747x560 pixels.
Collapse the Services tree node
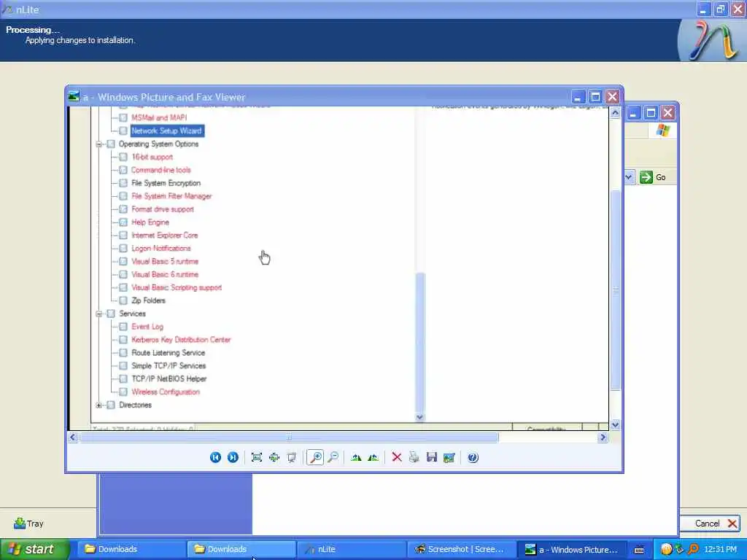point(98,314)
